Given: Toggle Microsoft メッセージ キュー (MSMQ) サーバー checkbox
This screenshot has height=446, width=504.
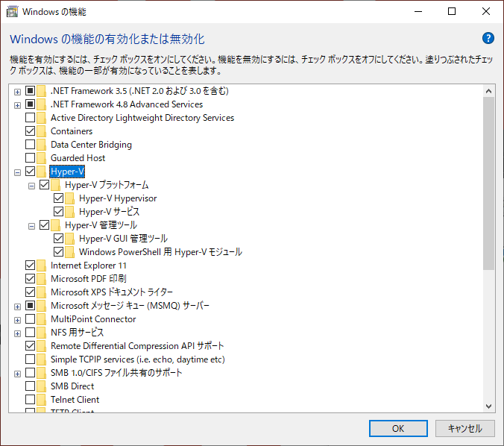Looking at the screenshot, I should click(31, 305).
